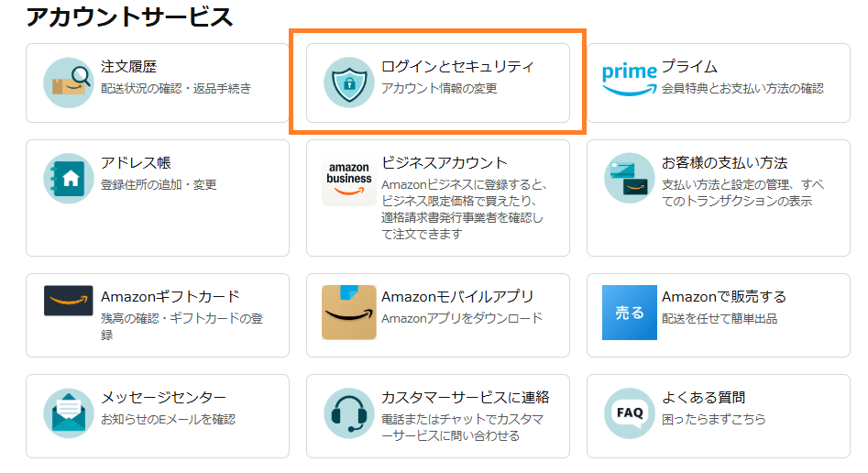Click the blue 売る sell icon
This screenshot has width=868, height=473.
(x=630, y=313)
